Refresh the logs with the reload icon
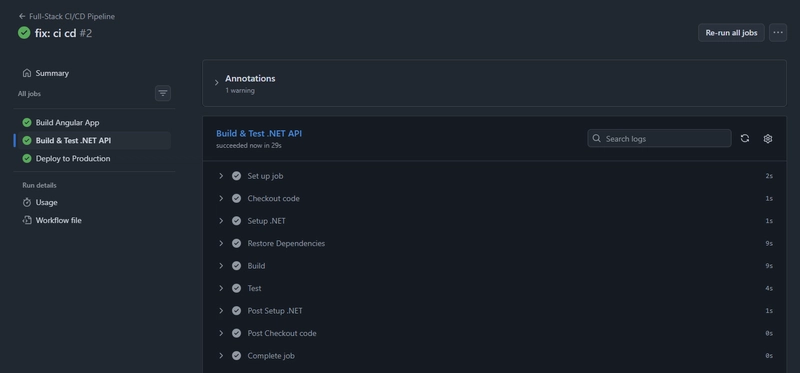800x373 pixels. [745, 138]
